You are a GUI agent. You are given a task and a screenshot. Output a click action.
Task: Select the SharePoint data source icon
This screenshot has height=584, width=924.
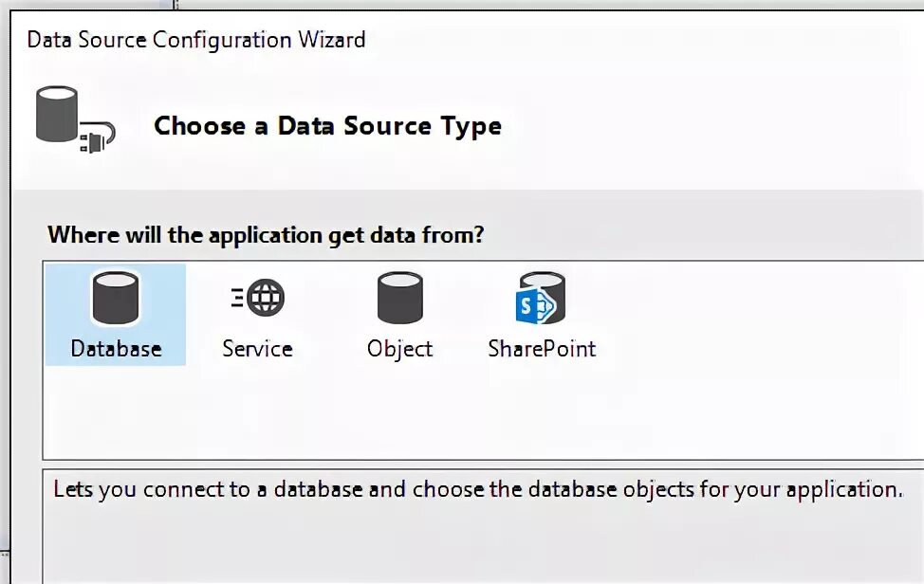541,298
